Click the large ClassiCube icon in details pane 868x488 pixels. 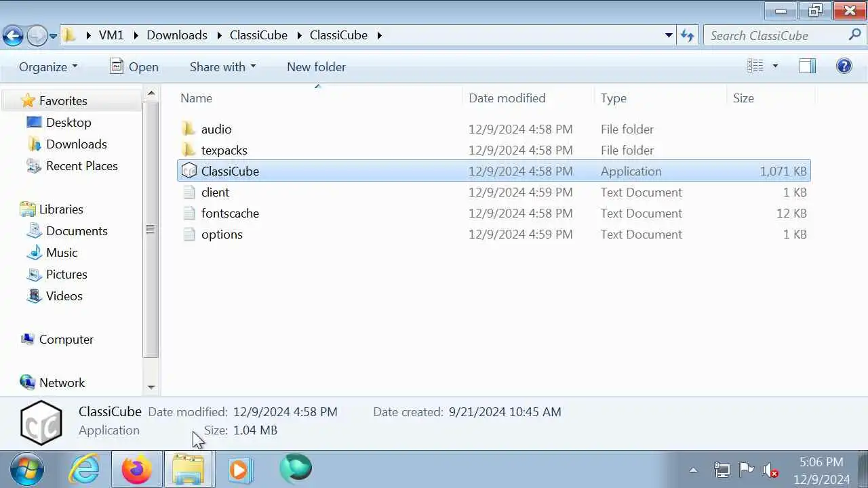tap(41, 422)
